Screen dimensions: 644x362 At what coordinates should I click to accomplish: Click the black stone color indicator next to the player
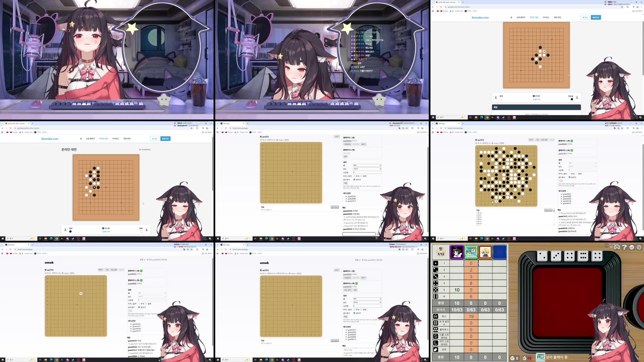(x=572, y=99)
